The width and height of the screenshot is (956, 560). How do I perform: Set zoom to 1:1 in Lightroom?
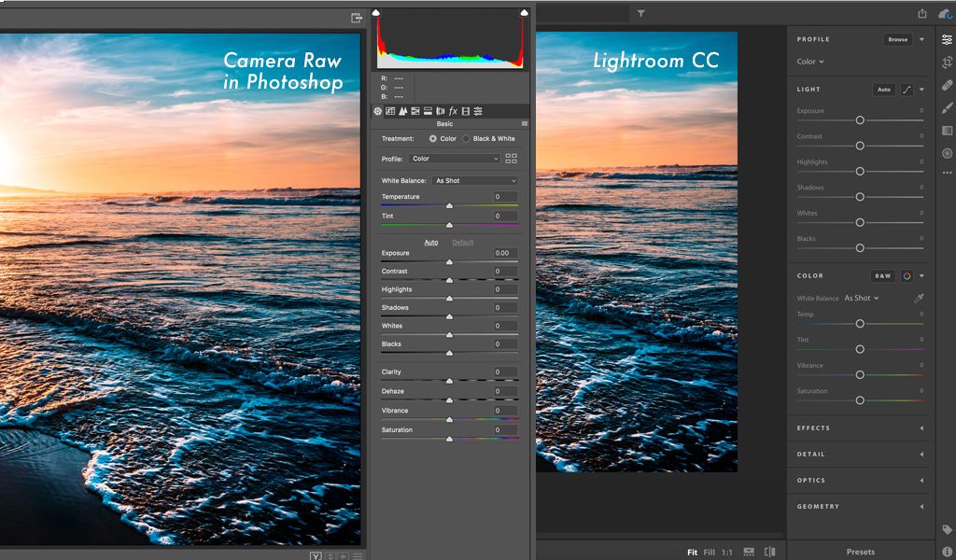(726, 553)
